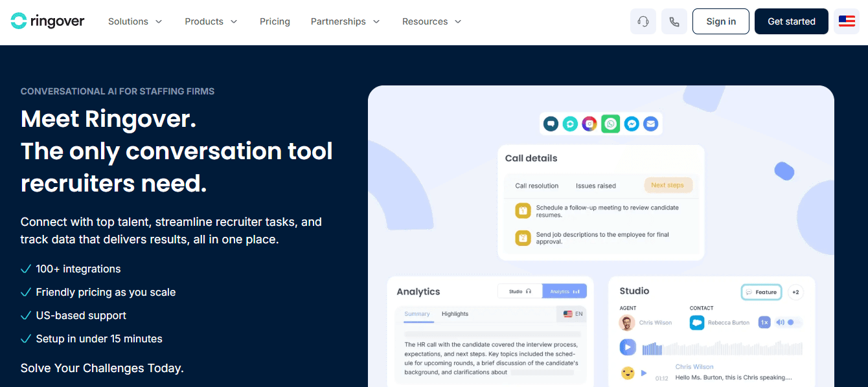Select the Next steps tab
The width and height of the screenshot is (868, 387).
[x=668, y=185]
